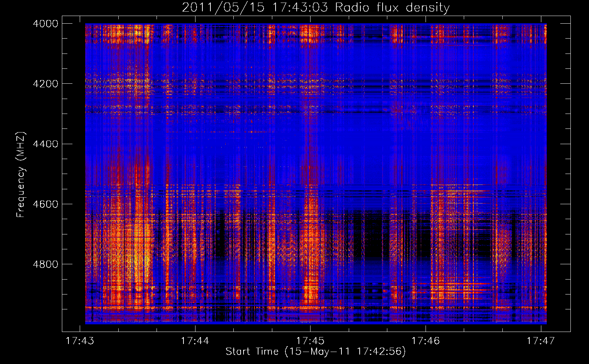Viewport: 589px width, 364px height.
Task: Click the 4600 frequency axis label
Action: (x=46, y=204)
